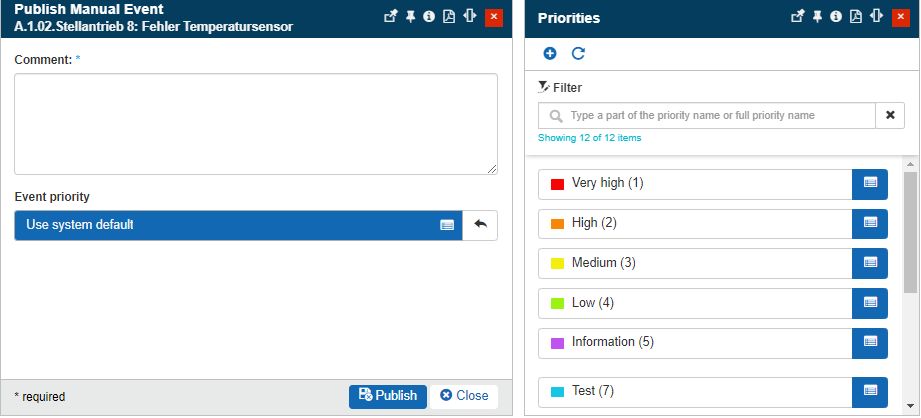Export Priorities panel to PDF

click(856, 17)
